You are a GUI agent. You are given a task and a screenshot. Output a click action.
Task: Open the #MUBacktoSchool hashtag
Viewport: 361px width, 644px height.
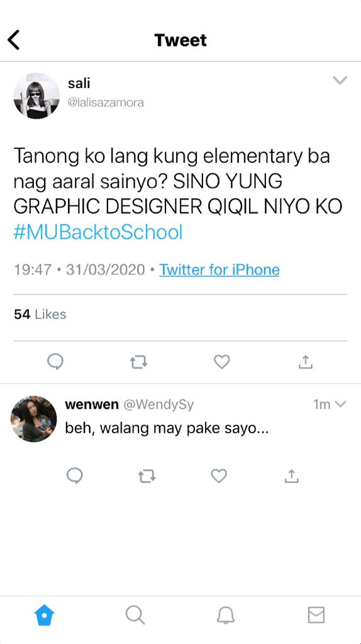click(97, 233)
